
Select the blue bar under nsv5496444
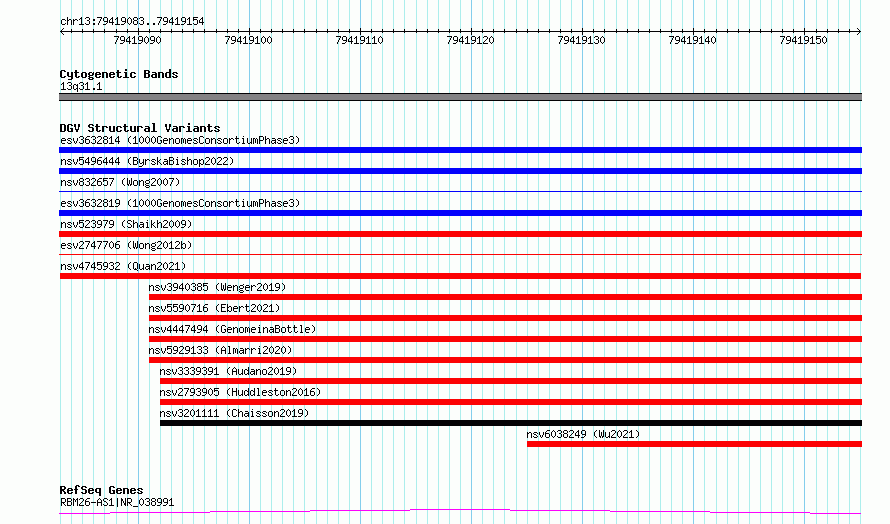(460, 171)
